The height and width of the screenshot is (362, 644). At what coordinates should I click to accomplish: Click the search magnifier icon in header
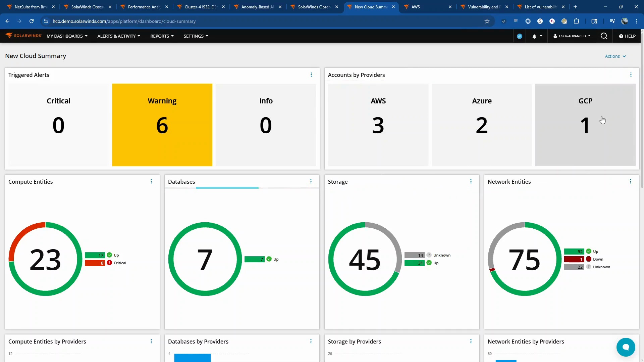(x=604, y=36)
